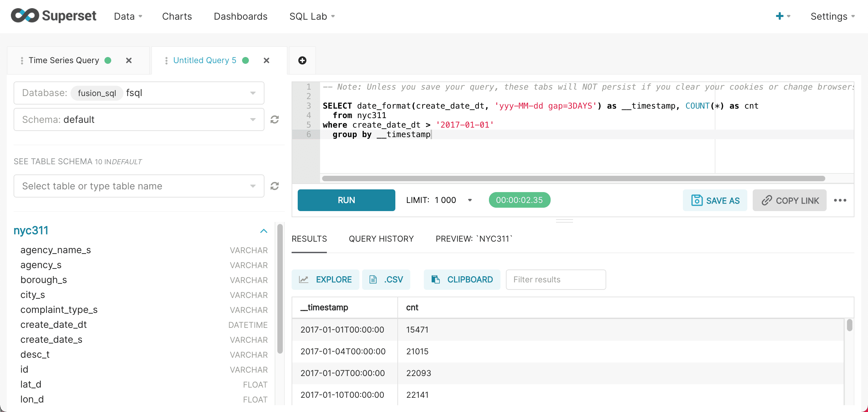Click the borough_s column row

point(144,280)
